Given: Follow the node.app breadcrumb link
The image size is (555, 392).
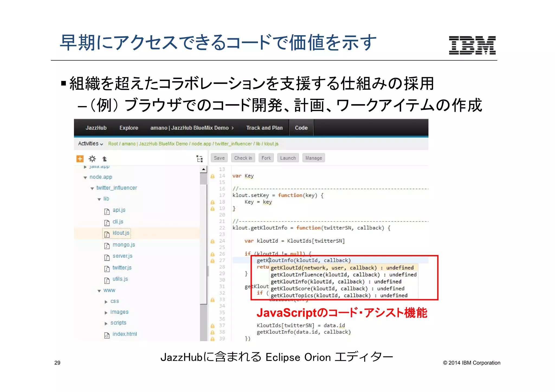Looking at the screenshot, I should pyautogui.click(x=201, y=144).
